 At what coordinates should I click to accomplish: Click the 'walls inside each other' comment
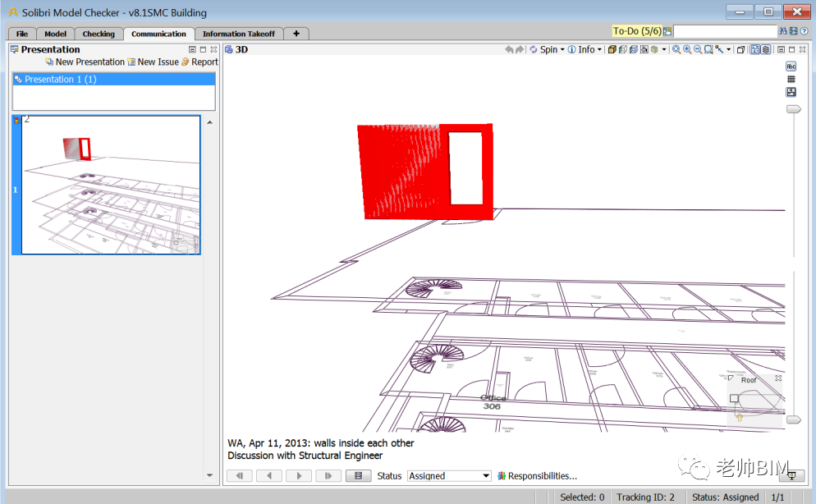[364, 443]
